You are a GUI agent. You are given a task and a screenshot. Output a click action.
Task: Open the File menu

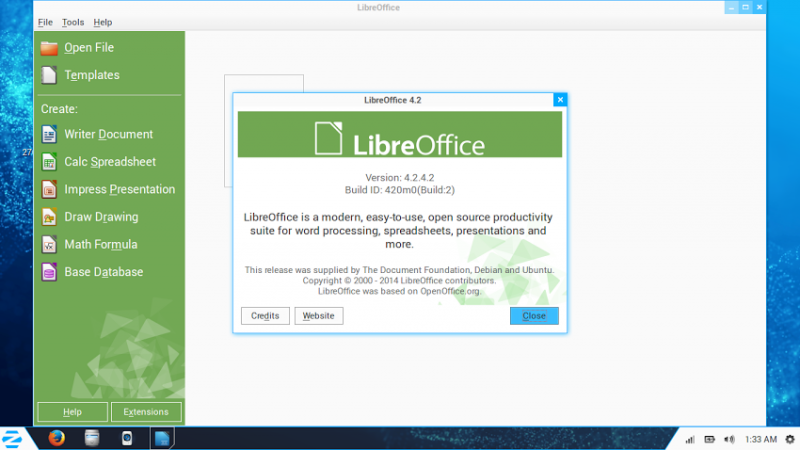point(45,22)
